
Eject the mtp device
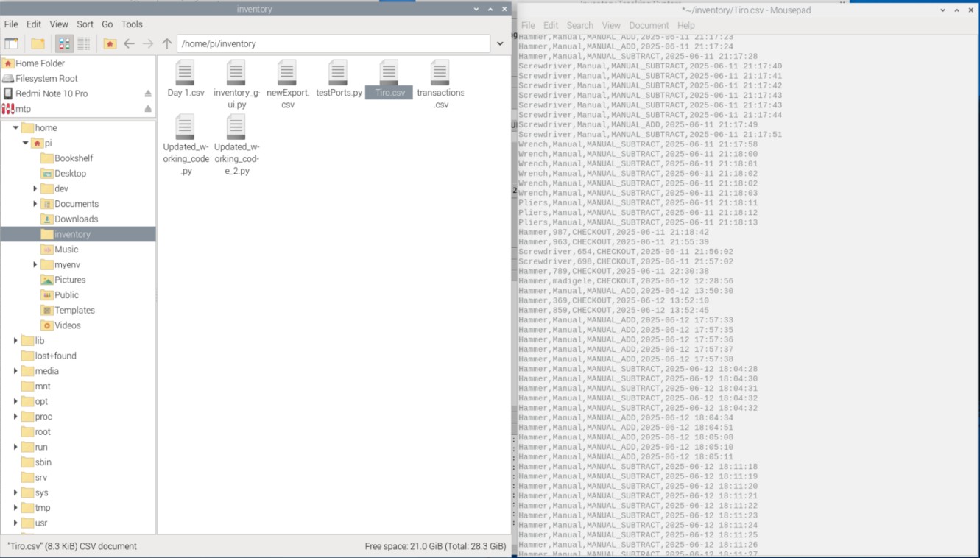148,109
